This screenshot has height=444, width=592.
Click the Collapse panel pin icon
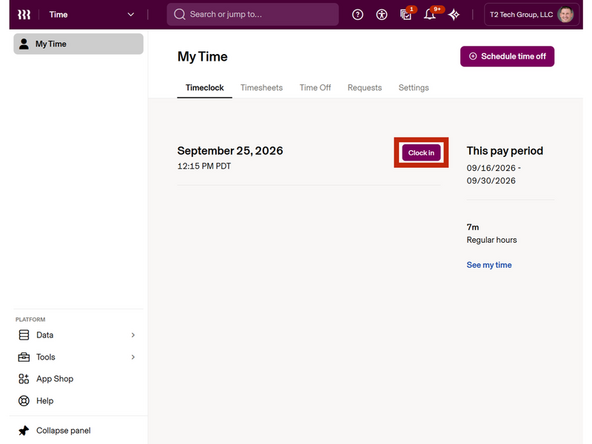tap(24, 430)
